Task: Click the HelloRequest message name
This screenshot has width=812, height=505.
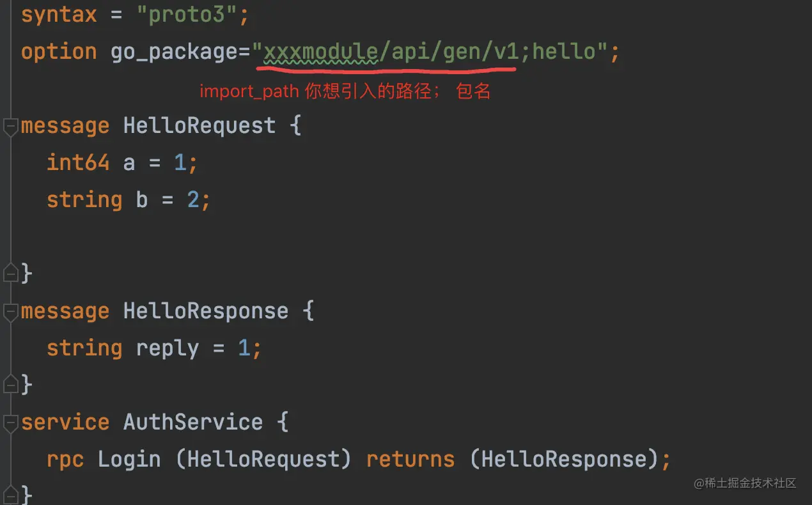Action: tap(199, 125)
